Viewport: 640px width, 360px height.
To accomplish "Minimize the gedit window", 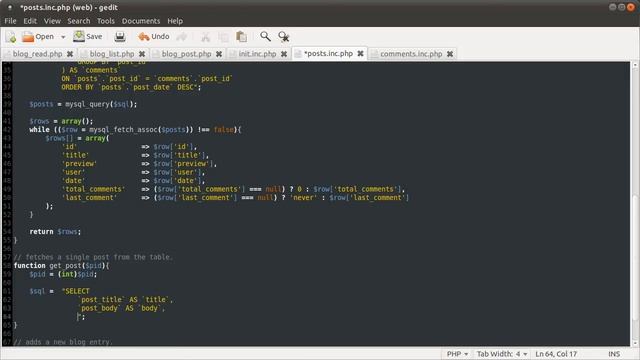I will (612, 7).
